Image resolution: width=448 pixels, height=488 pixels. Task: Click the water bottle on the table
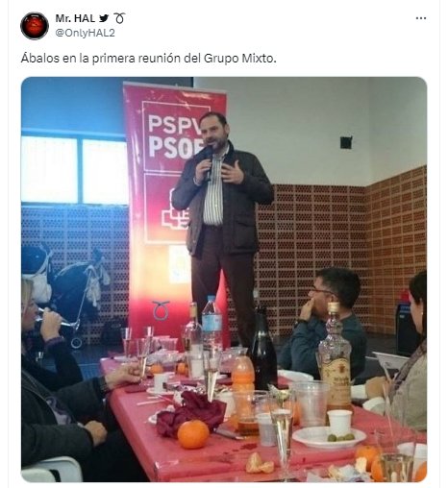[x=212, y=323]
